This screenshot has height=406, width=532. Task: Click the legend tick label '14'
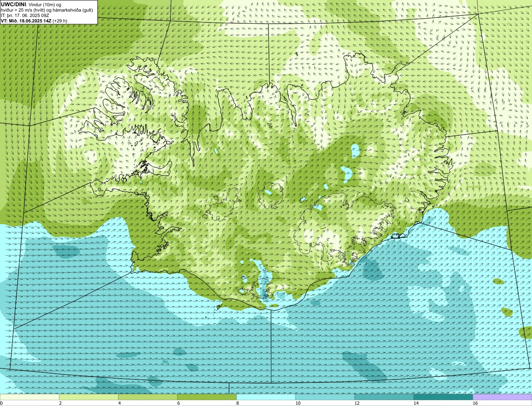pyautogui.click(x=416, y=403)
